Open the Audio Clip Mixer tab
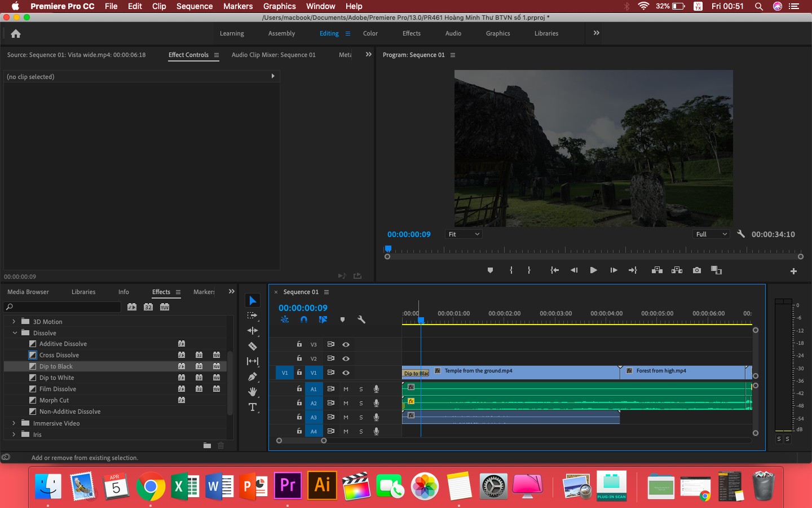 pyautogui.click(x=273, y=55)
